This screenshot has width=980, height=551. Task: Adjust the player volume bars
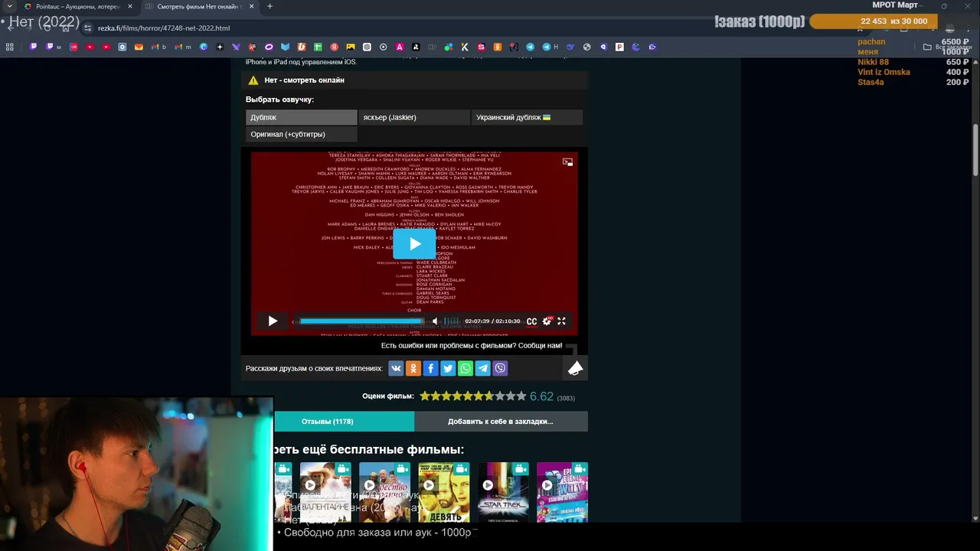[452, 321]
